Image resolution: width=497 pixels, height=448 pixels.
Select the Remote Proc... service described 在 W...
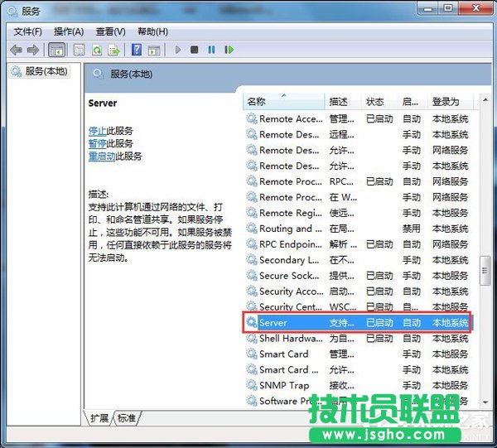coord(291,197)
